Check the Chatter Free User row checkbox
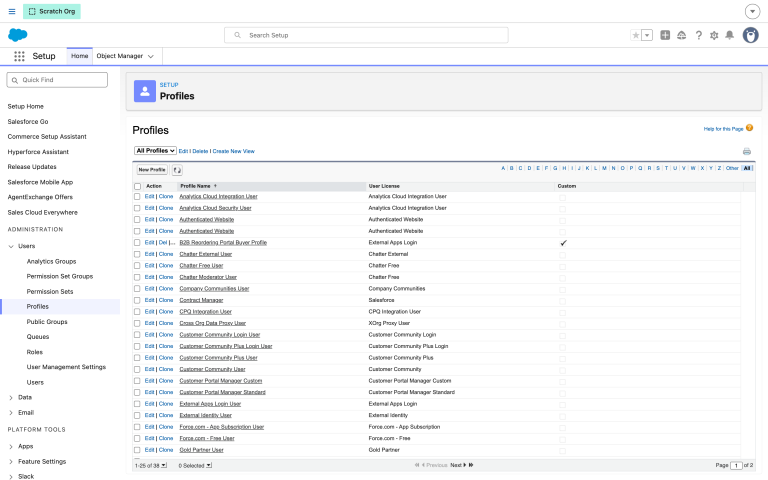768x480 pixels. coord(137,265)
